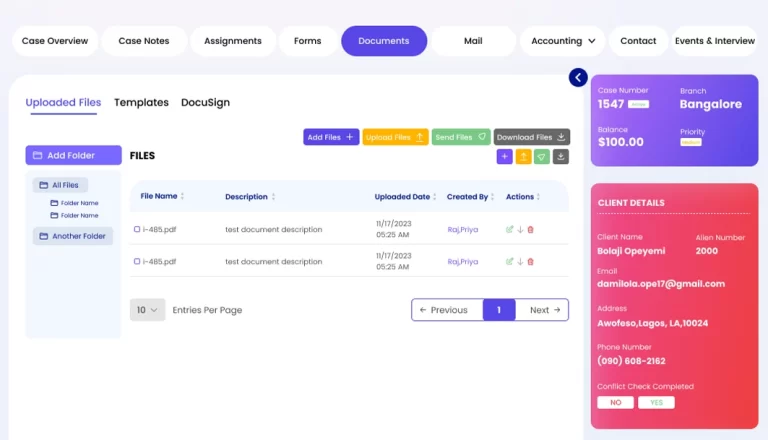Click the small purple plus icon below Add Files

[x=504, y=157]
